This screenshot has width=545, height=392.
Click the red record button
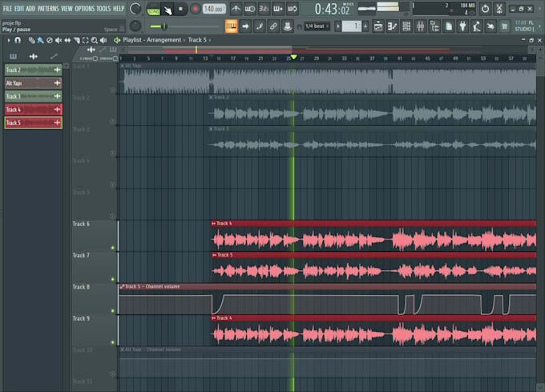[x=195, y=9]
